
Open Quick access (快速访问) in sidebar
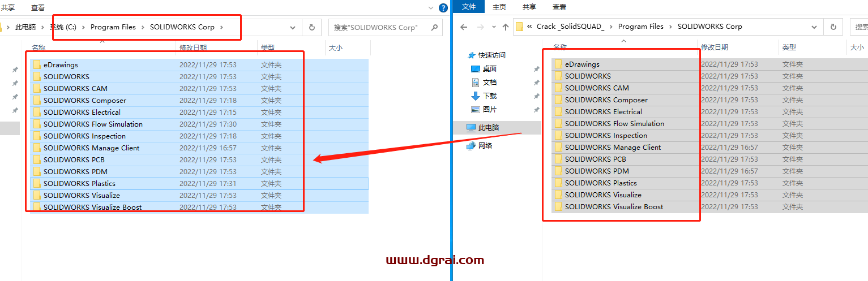click(x=492, y=55)
